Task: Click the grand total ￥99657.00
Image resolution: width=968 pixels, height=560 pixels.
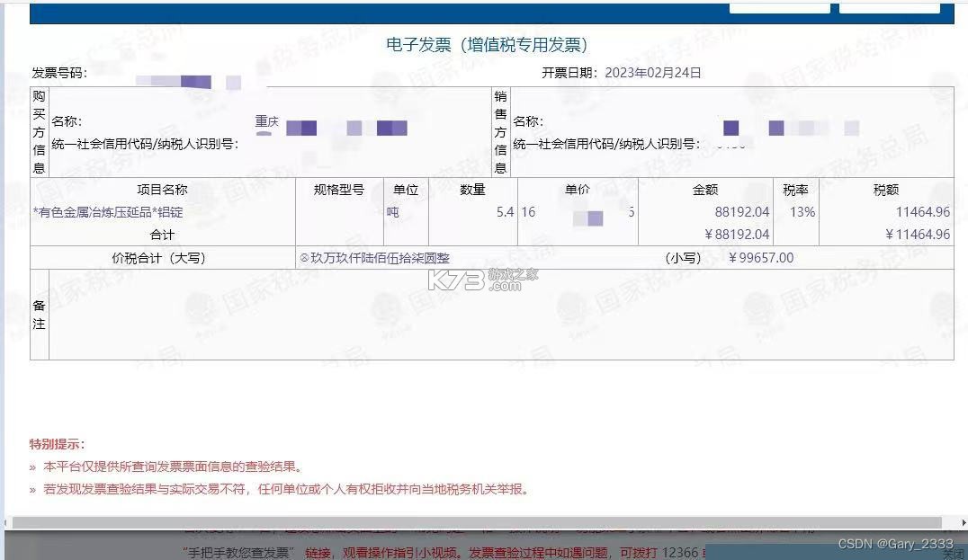Action: tap(761, 258)
